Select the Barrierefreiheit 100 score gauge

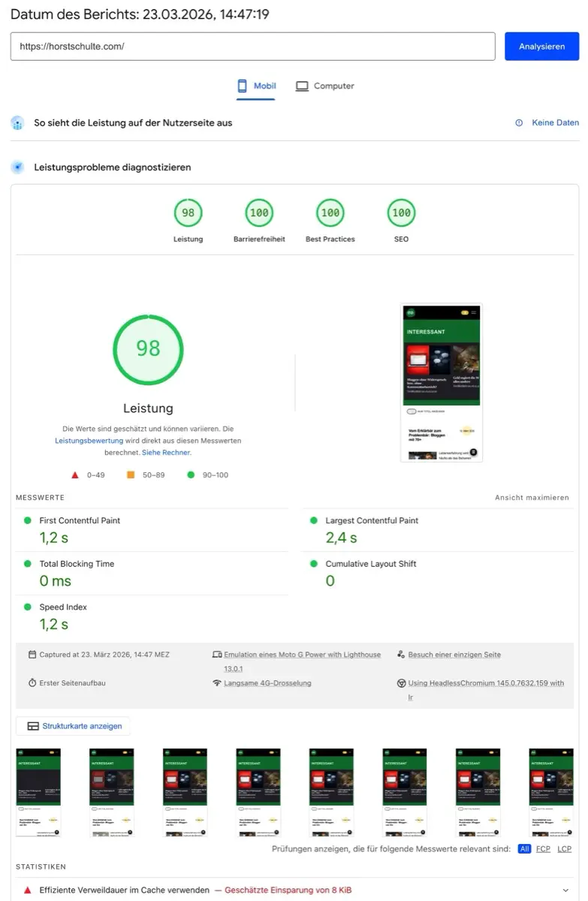point(259,213)
